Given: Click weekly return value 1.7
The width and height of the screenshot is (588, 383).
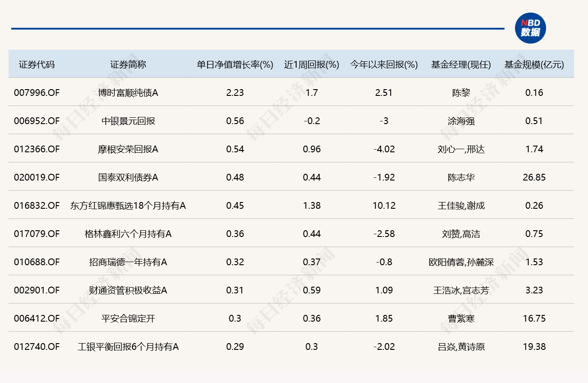Looking at the screenshot, I should (x=312, y=93).
